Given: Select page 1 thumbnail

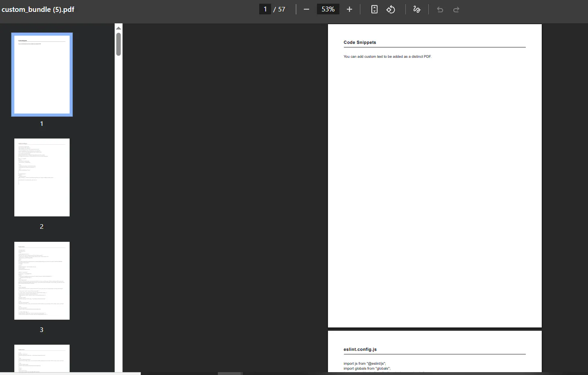Looking at the screenshot, I should point(42,75).
